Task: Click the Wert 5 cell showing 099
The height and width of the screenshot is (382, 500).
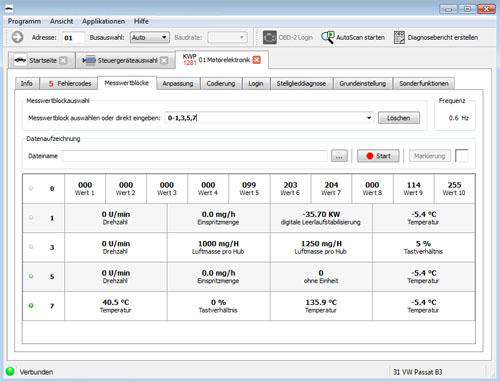Action: coord(249,188)
